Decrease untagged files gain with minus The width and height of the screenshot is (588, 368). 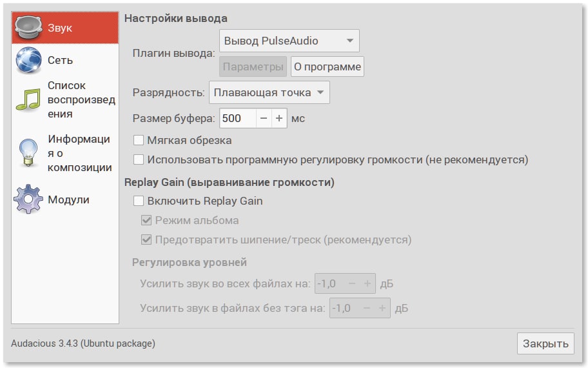367,309
